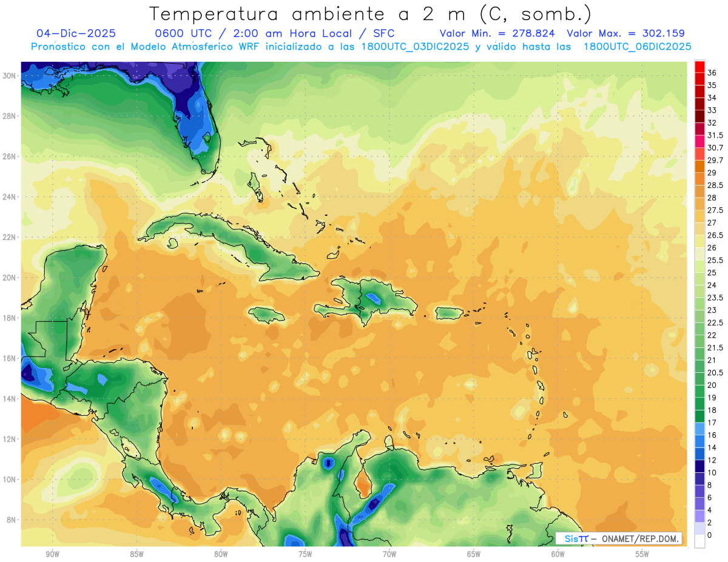The width and height of the screenshot is (728, 562).
Task: Click legend label "31.5"
Action: point(715,135)
